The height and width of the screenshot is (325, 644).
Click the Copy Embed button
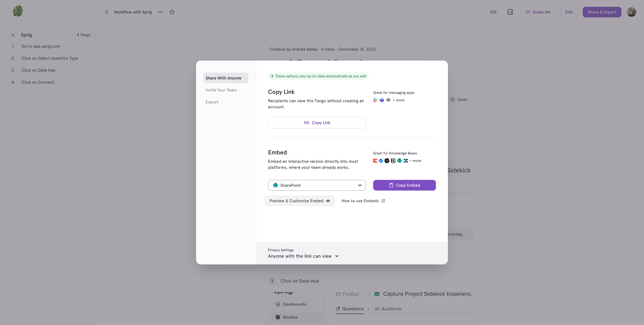pos(404,185)
